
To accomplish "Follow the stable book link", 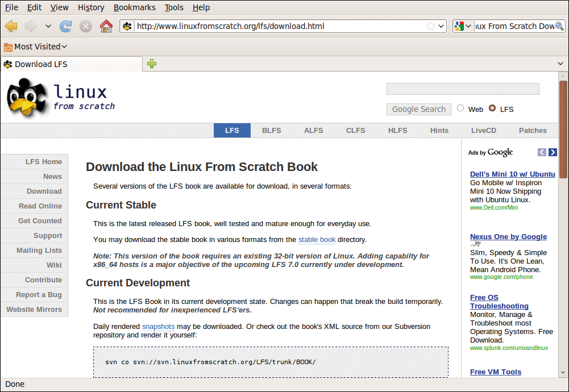I will point(317,240).
